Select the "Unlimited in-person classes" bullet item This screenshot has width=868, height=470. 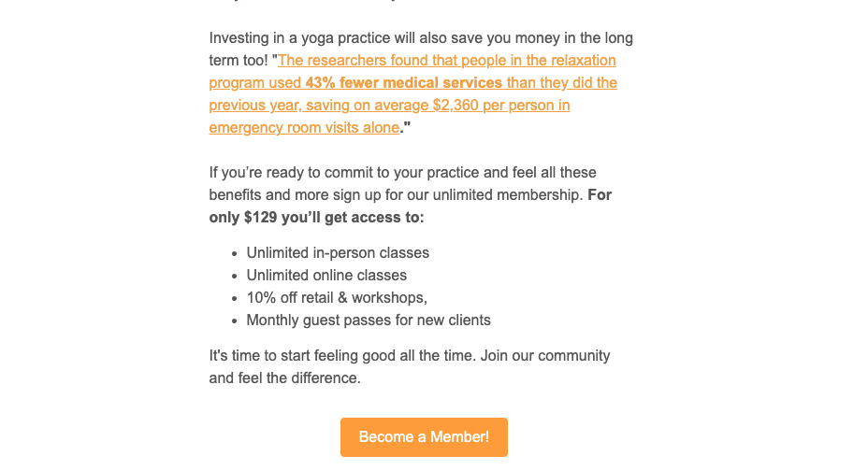tap(338, 252)
